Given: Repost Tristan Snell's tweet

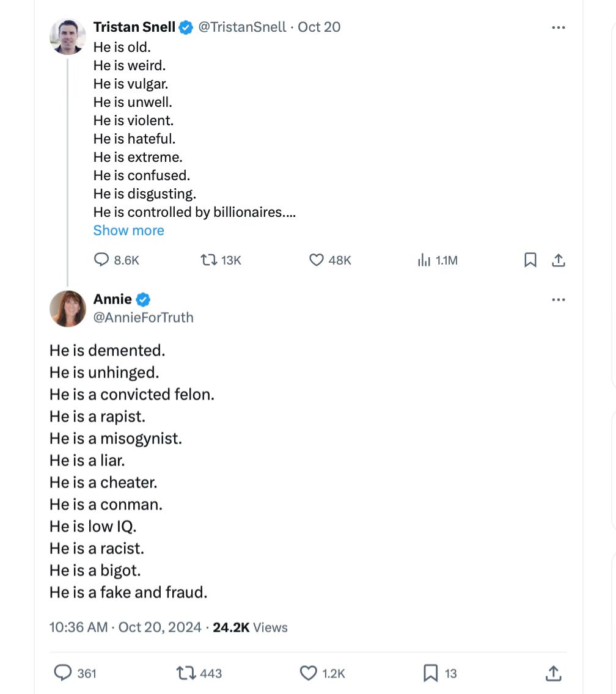Looking at the screenshot, I should click(x=209, y=260).
